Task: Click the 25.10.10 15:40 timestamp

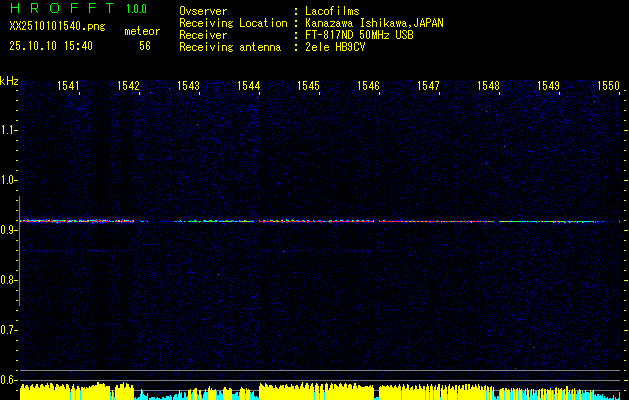Action: pyautogui.click(x=51, y=46)
